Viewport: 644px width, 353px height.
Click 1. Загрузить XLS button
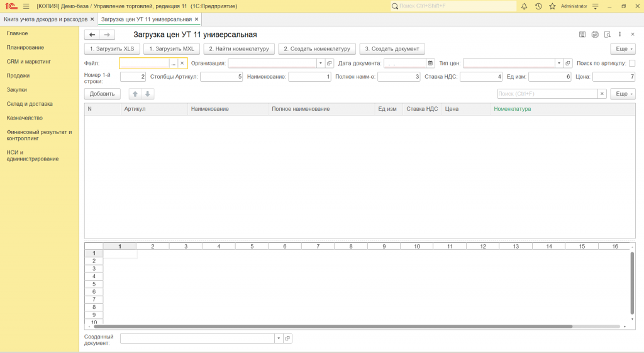tap(112, 49)
